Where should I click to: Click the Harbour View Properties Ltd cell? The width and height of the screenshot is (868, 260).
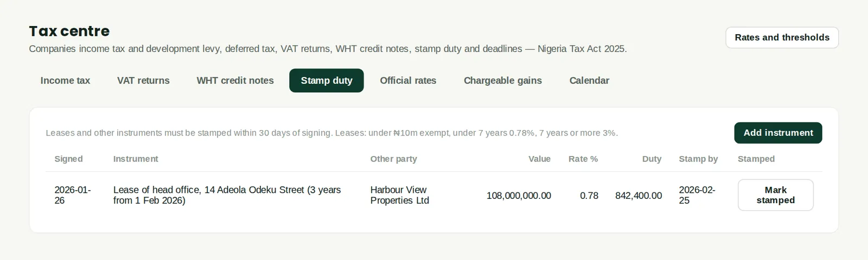[x=400, y=195]
